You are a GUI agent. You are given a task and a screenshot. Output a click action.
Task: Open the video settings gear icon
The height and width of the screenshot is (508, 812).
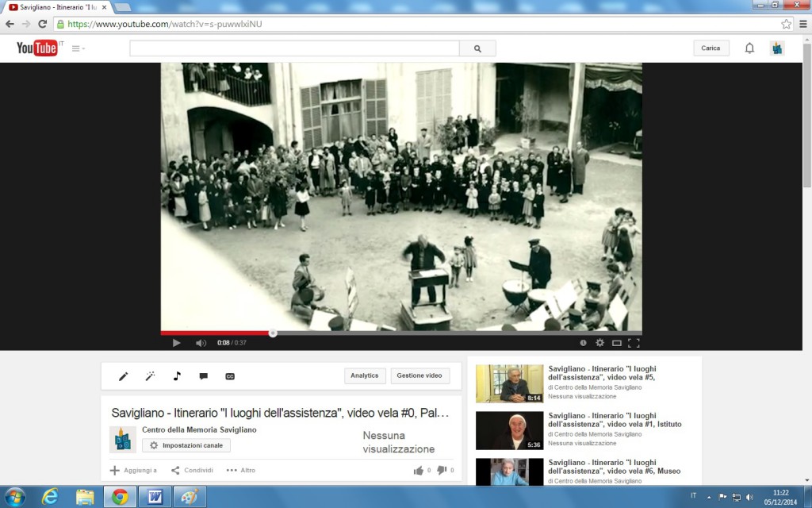[x=599, y=343]
